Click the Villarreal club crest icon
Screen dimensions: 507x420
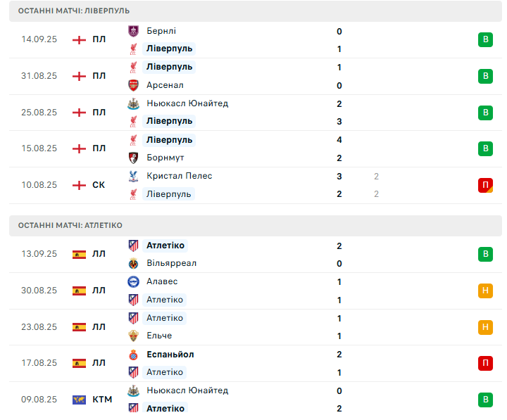[x=133, y=263]
